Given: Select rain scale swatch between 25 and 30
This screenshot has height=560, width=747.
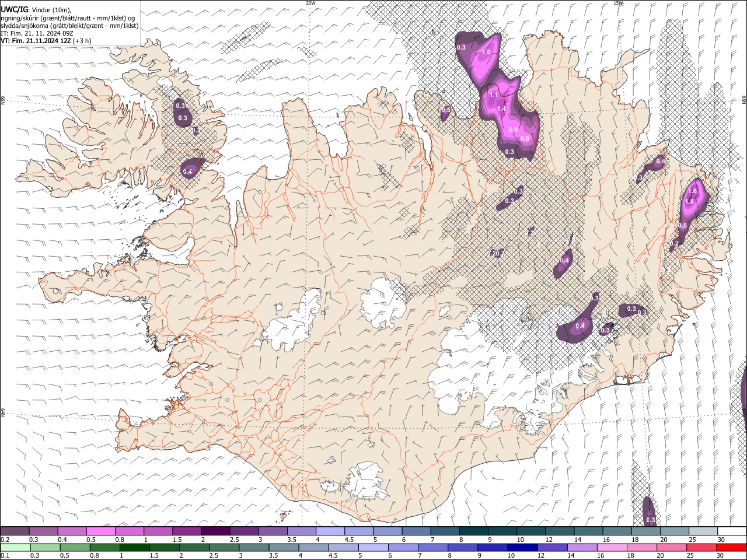Looking at the screenshot, I should [x=702, y=548].
